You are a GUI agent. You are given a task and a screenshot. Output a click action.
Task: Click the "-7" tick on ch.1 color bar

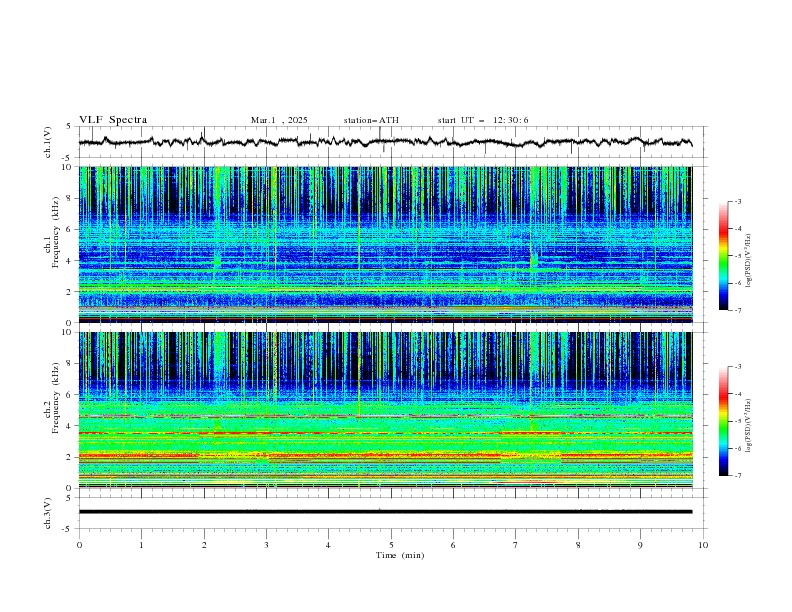click(738, 310)
